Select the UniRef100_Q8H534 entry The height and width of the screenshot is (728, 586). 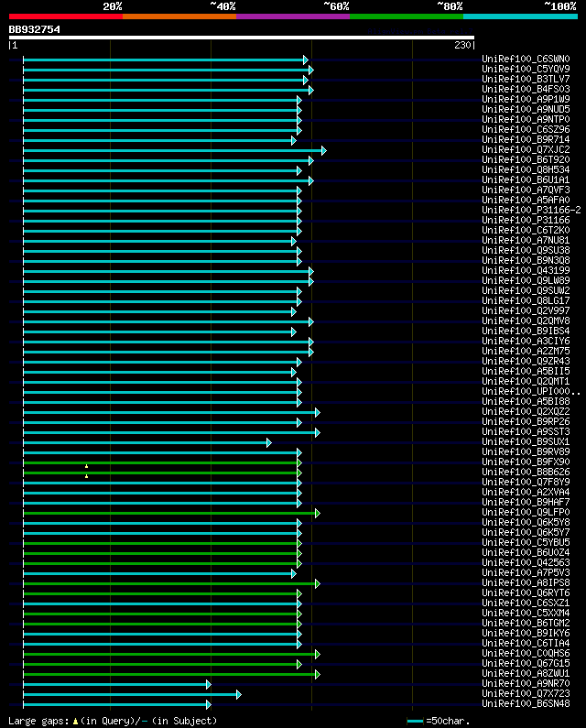[x=526, y=170]
